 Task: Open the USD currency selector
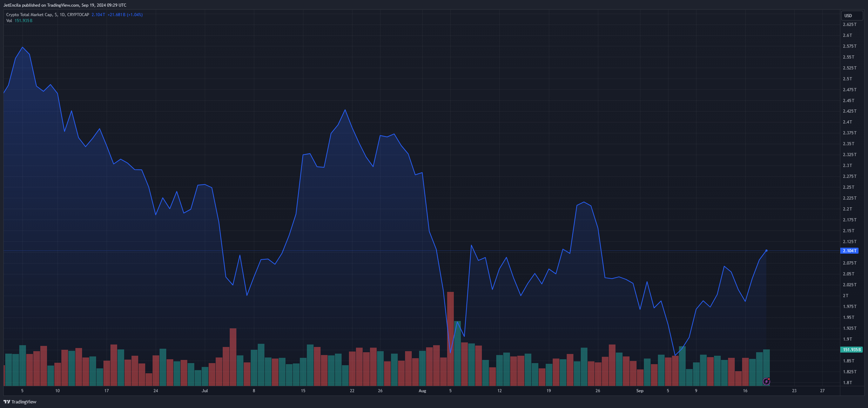pos(852,15)
